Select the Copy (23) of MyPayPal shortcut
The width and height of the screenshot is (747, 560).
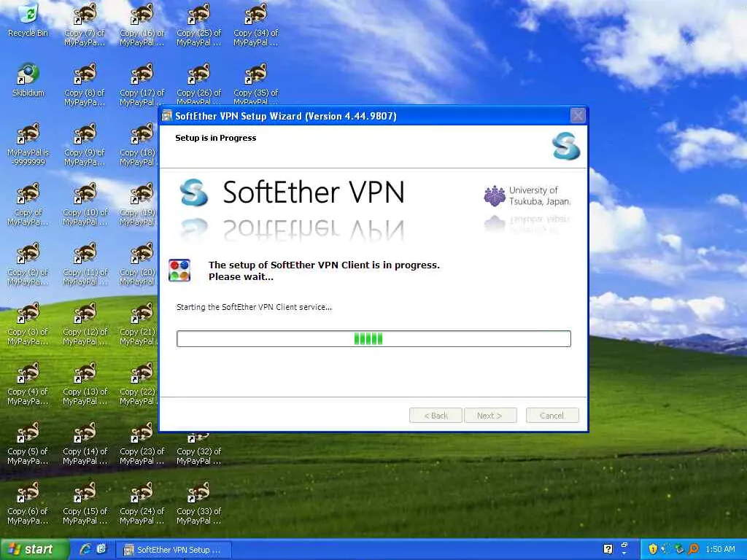click(142, 443)
